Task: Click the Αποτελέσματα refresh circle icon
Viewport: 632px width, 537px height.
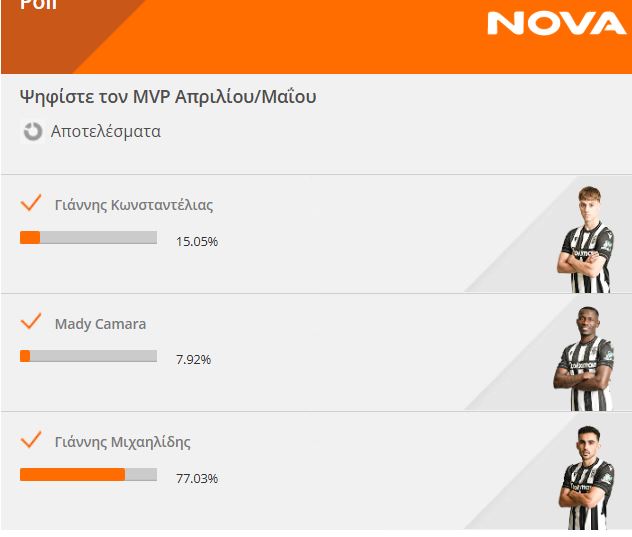Action: 33,131
